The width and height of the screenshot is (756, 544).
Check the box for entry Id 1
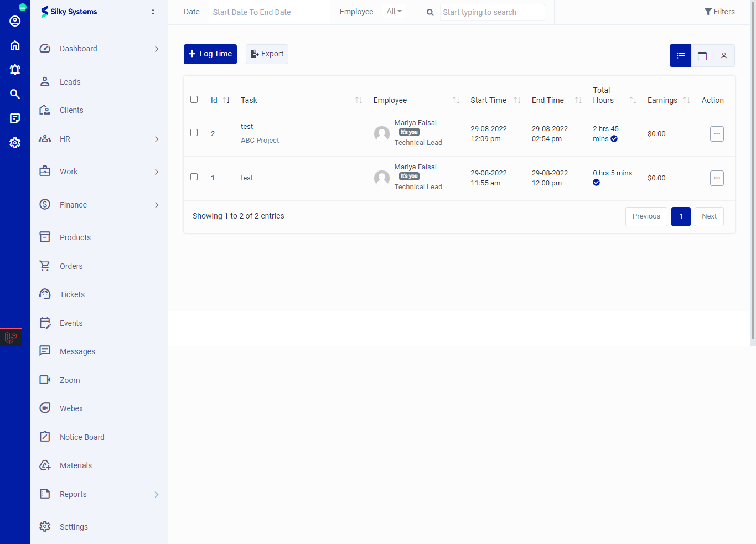194,177
